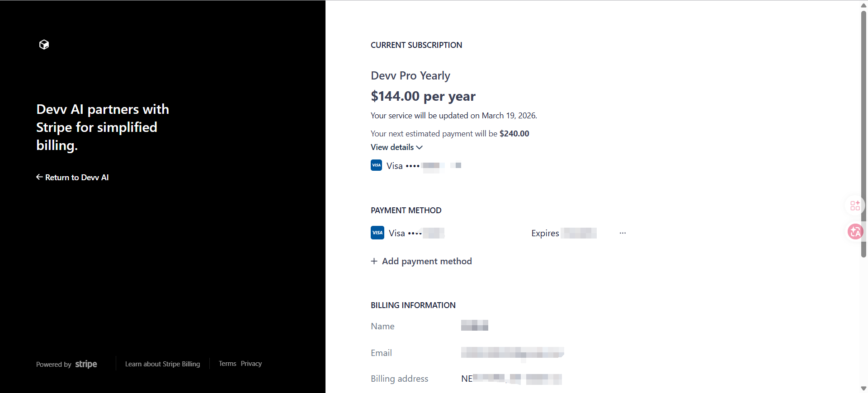The width and height of the screenshot is (868, 393).
Task: Open Learn about Stripe Billing link
Action: point(162,364)
